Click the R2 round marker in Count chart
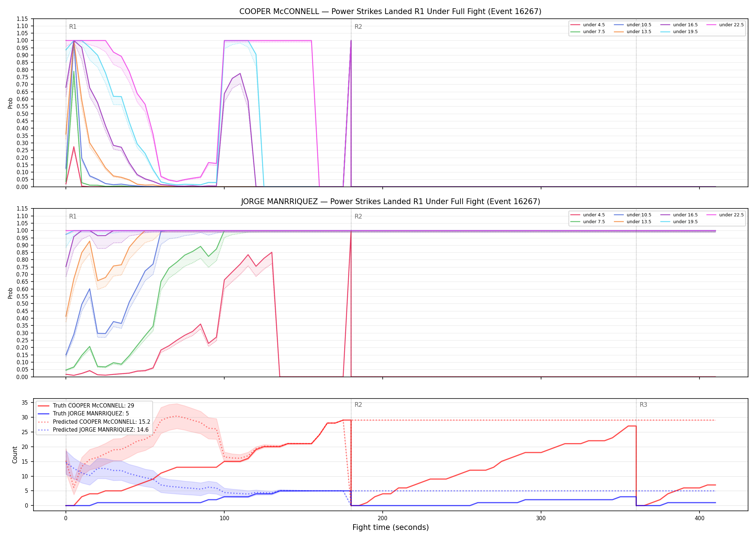 click(358, 405)
